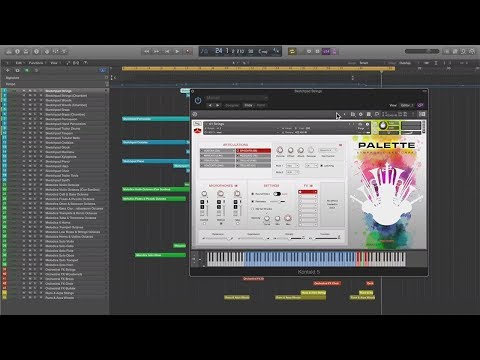Click the Copy button in plugin header
This screenshot has height=360, width=480.
click(x=248, y=105)
